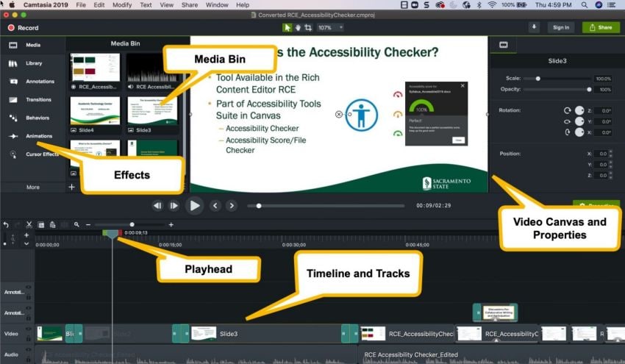
Task: Click the plus button to import media
Action: point(71,187)
